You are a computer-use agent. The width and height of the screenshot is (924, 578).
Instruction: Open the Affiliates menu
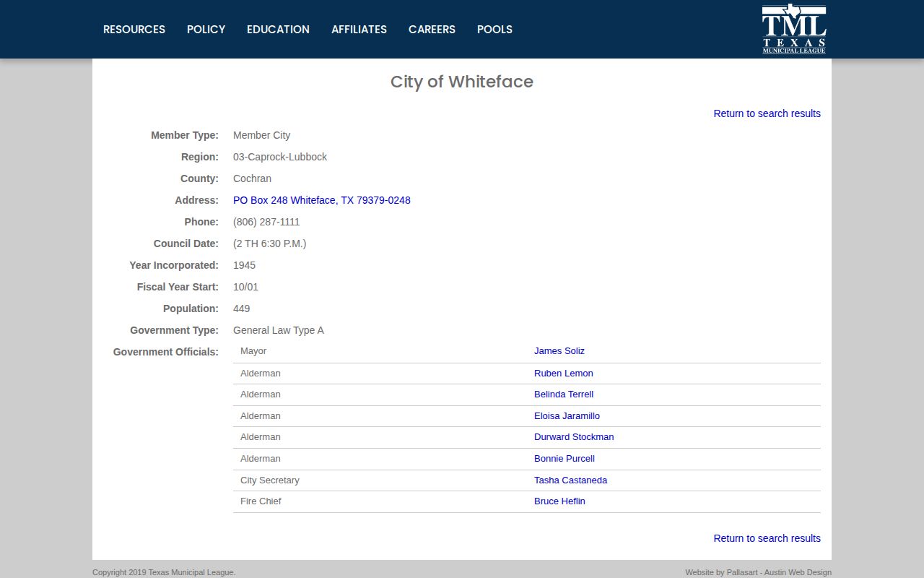(359, 30)
